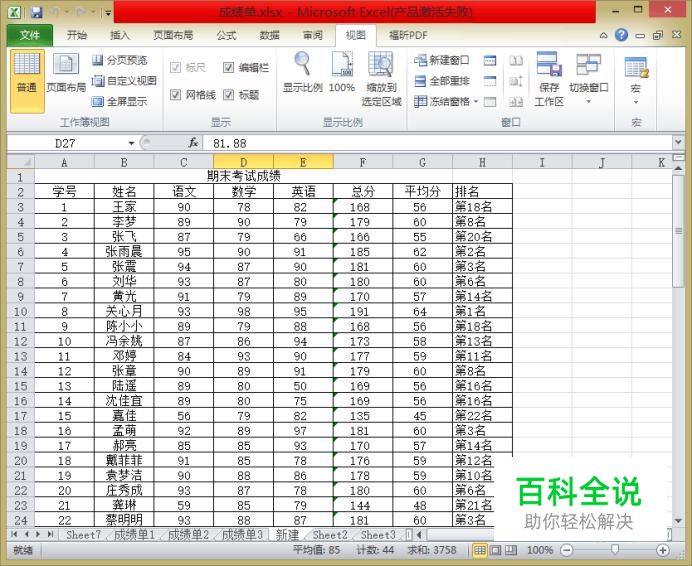Image resolution: width=692 pixels, height=566 pixels.
Task: Select header cell 平均分
Action: [x=422, y=192]
